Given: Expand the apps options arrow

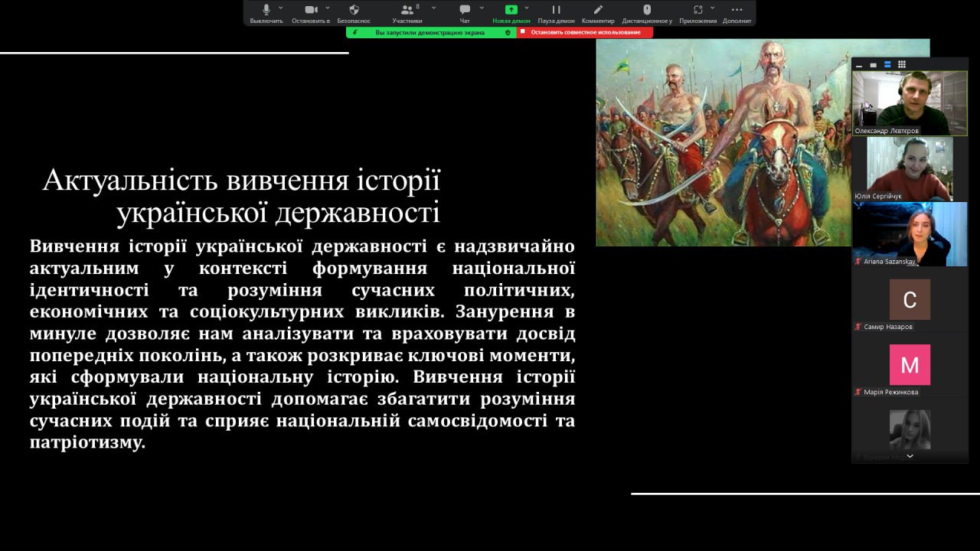Looking at the screenshot, I should click(x=713, y=8).
